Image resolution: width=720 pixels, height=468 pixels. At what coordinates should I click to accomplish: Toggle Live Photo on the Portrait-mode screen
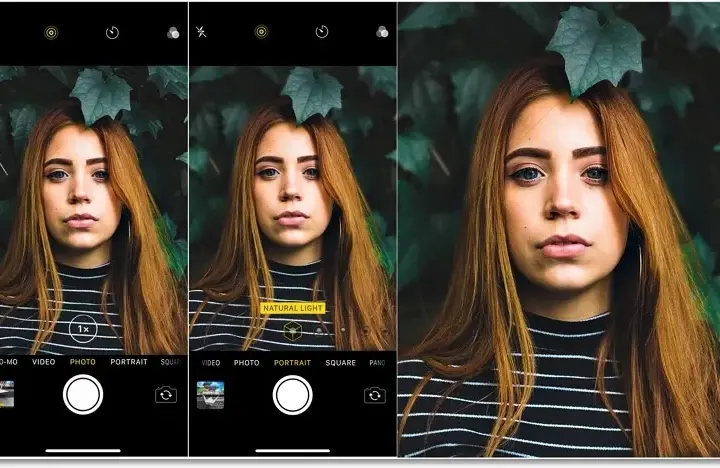click(x=261, y=32)
